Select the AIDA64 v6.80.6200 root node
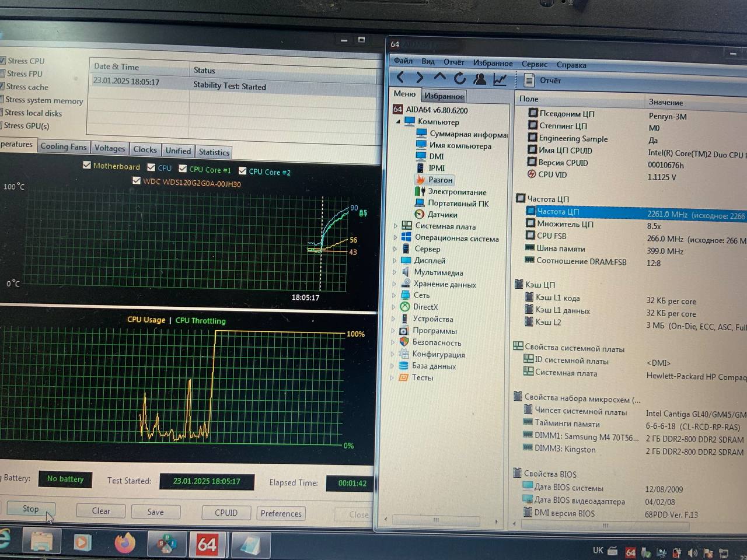Image resolution: width=747 pixels, height=560 pixels. coord(430,110)
